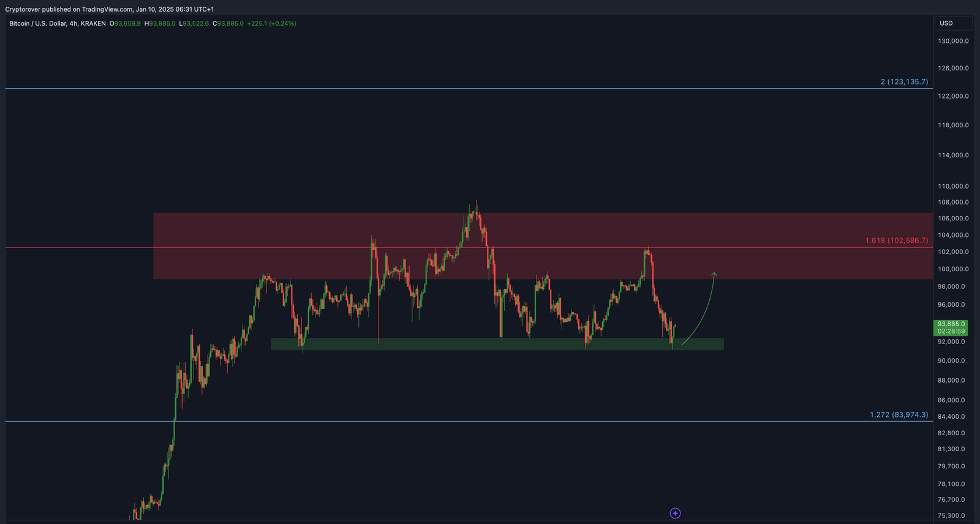Click the Bitcoin / U.S. Dollar symbol title
Viewport: 980px width, 524px height.
[37, 23]
